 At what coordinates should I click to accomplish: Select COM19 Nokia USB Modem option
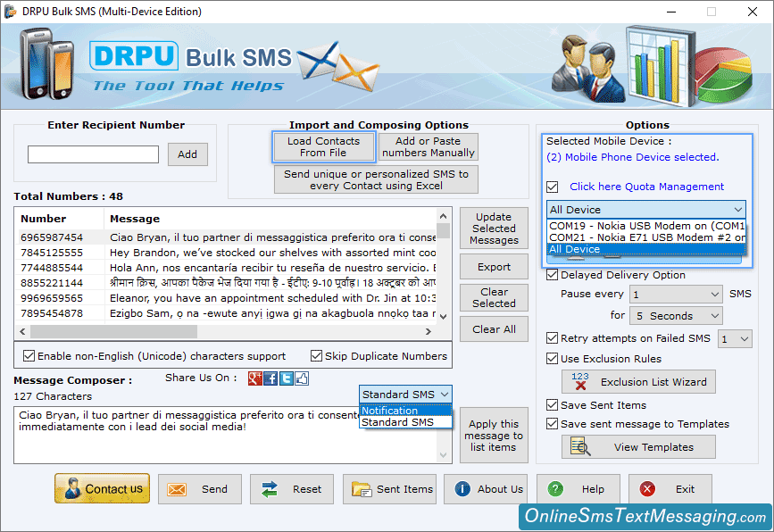(646, 226)
